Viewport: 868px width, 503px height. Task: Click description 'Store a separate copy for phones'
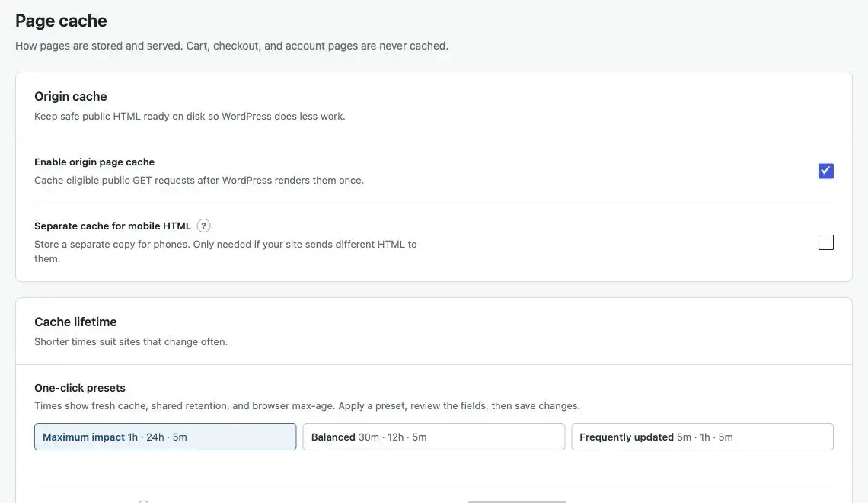pos(111,245)
